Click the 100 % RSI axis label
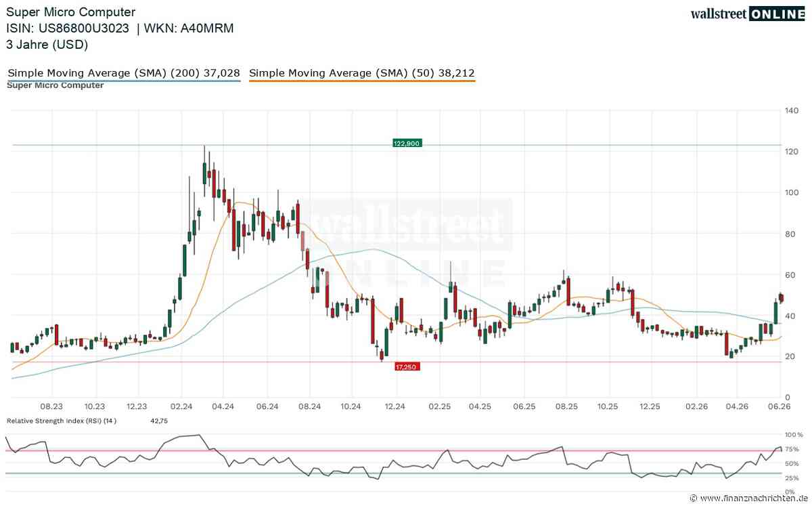812x508 pixels. pos(794,435)
